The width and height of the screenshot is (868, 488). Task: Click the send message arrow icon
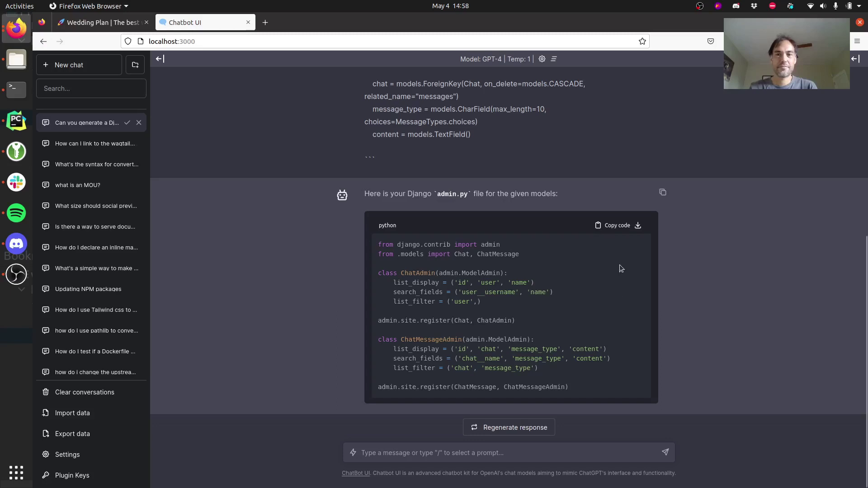pos(665,452)
